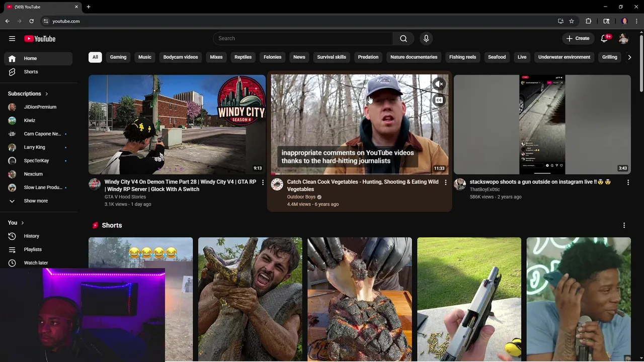Open Slow Lane Produ... subscription
644x362 pixels.
(38, 188)
